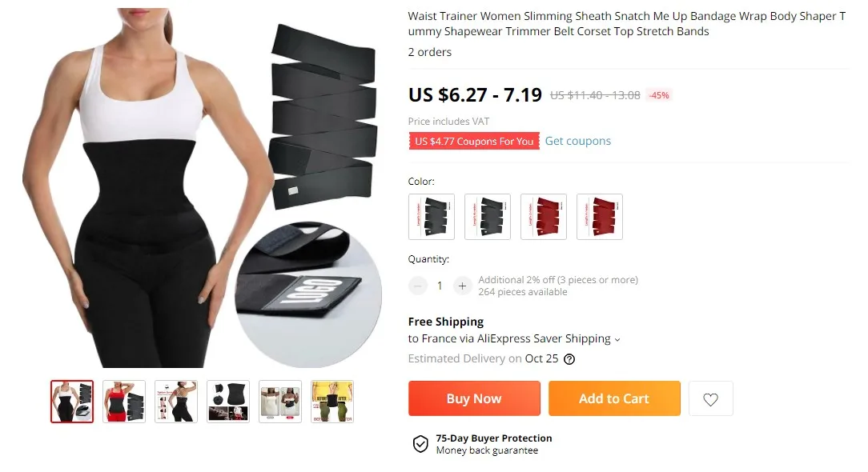
Task: Choose the last red wrap color option
Action: pos(599,216)
